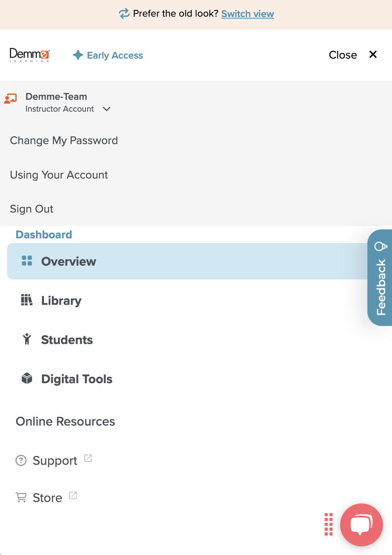Click the Digital Tools cube icon
This screenshot has height=555, width=392.
pos(27,378)
